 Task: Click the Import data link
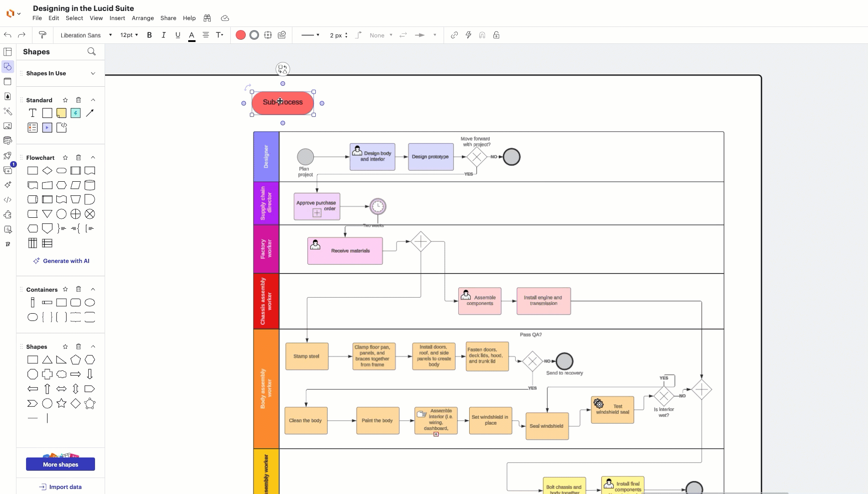click(60, 487)
